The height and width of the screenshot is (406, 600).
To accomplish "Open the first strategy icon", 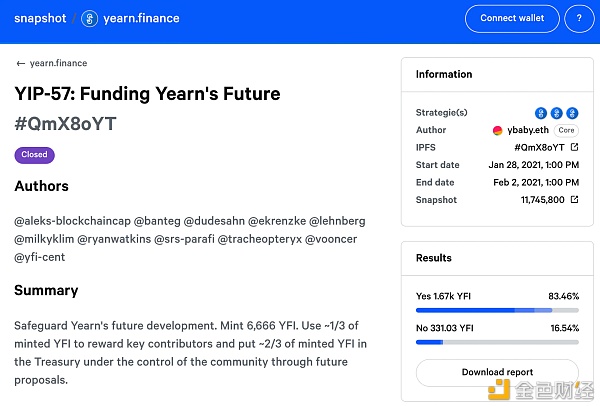I will 541,113.
